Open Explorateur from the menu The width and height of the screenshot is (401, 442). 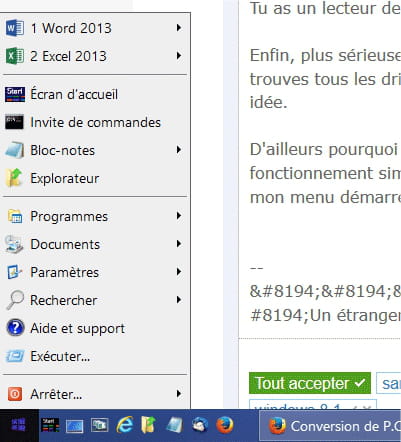[x=95, y=178]
